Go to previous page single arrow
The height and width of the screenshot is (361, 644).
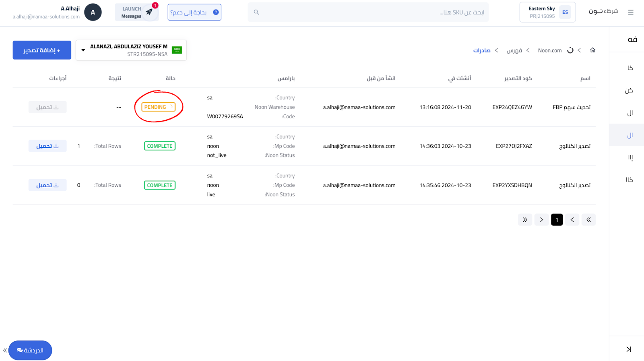572,220
